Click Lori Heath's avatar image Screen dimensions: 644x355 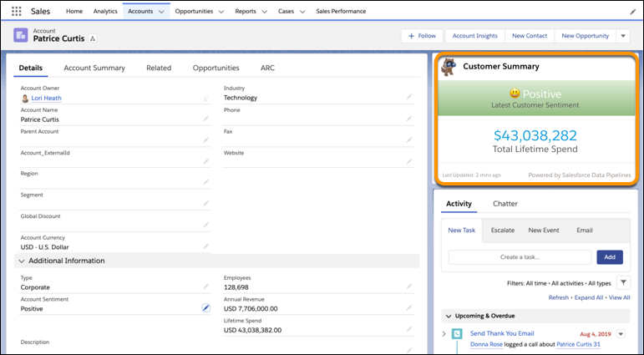point(25,99)
